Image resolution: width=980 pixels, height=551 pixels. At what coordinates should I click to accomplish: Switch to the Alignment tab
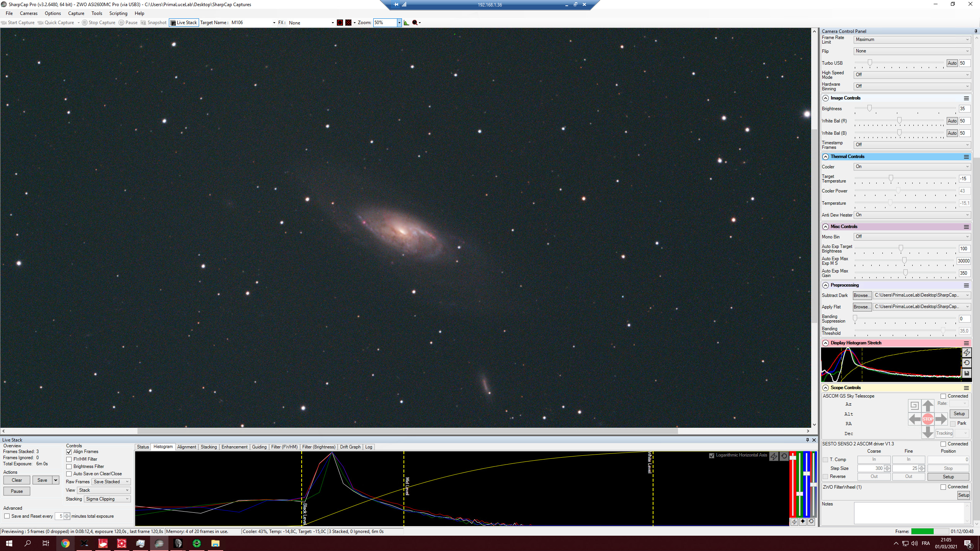coord(187,447)
